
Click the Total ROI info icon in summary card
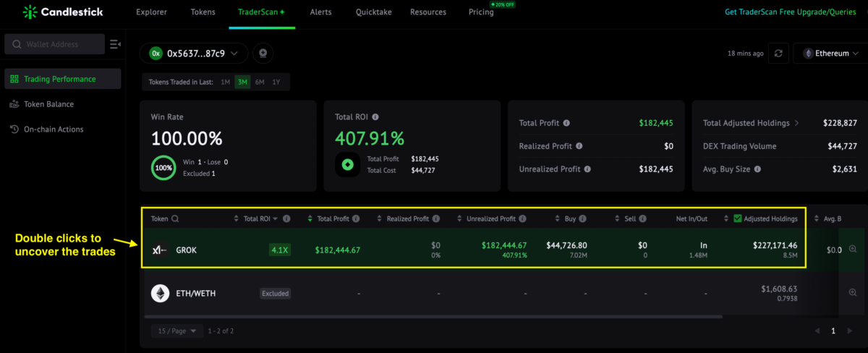pyautogui.click(x=375, y=116)
